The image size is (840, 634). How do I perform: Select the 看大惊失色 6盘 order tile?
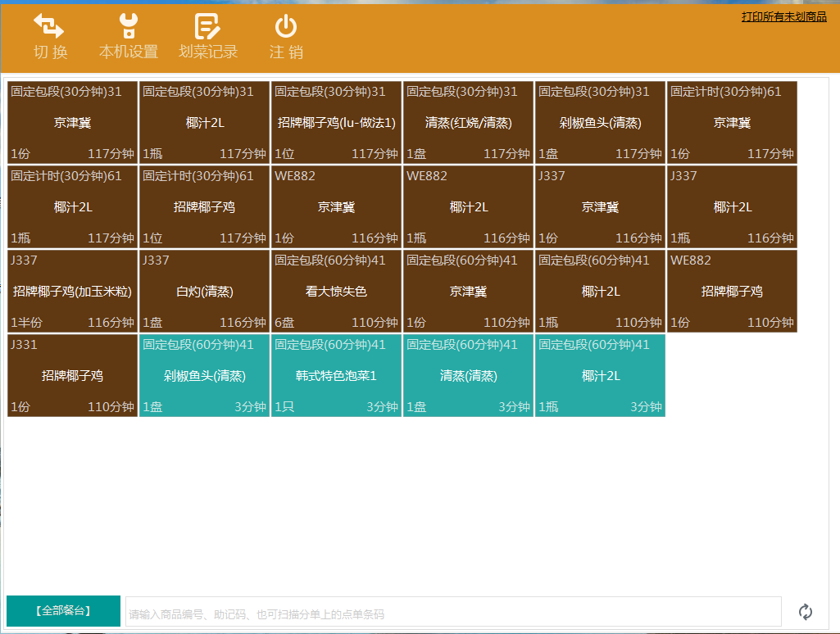point(336,292)
